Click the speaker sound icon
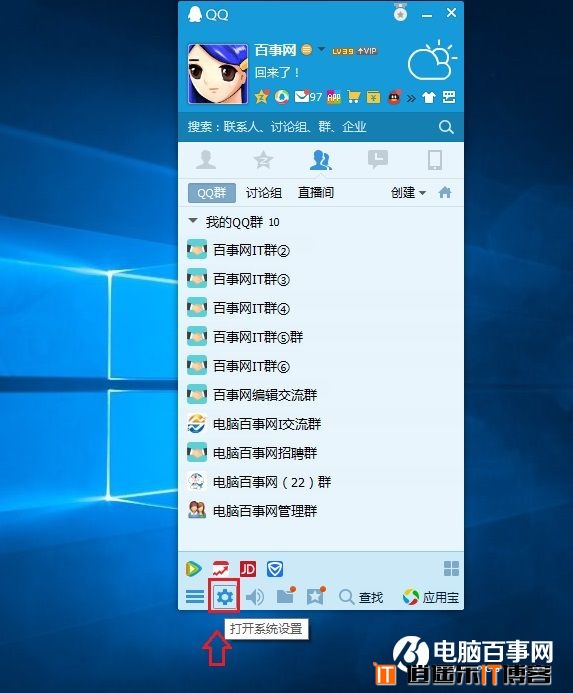573x693 pixels. tap(255, 597)
